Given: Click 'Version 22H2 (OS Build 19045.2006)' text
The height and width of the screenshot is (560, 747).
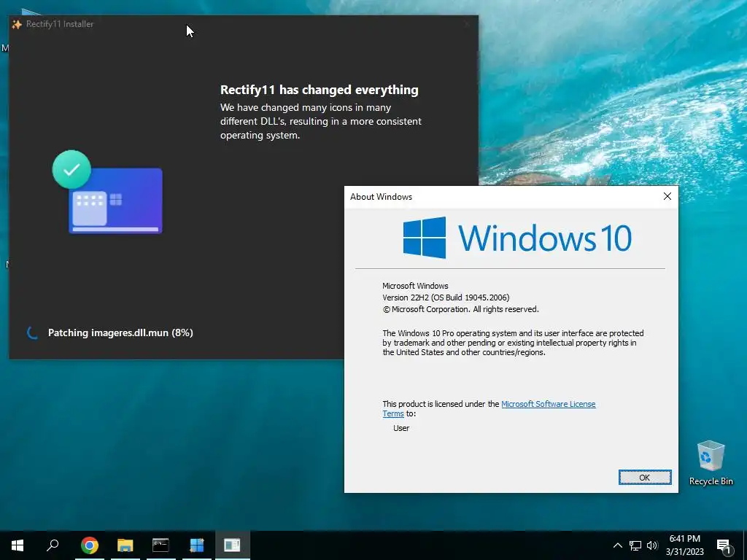Looking at the screenshot, I should 446,297.
